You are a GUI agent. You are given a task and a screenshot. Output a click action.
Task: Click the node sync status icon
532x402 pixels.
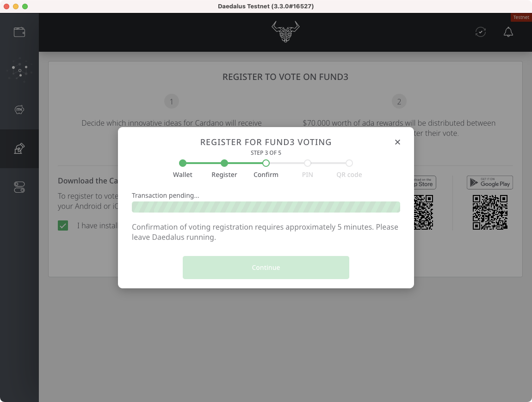coord(481,32)
